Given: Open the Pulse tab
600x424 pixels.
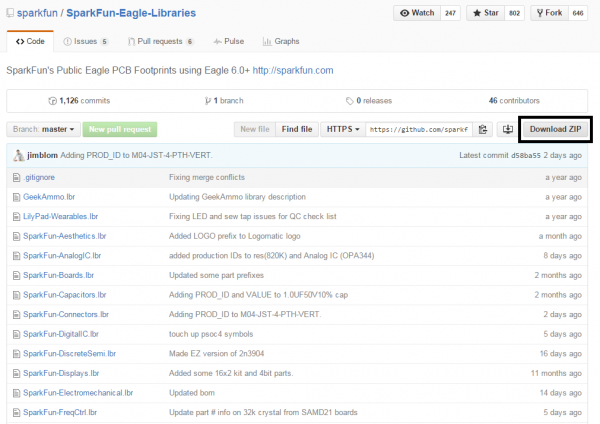Looking at the screenshot, I should click(x=229, y=41).
